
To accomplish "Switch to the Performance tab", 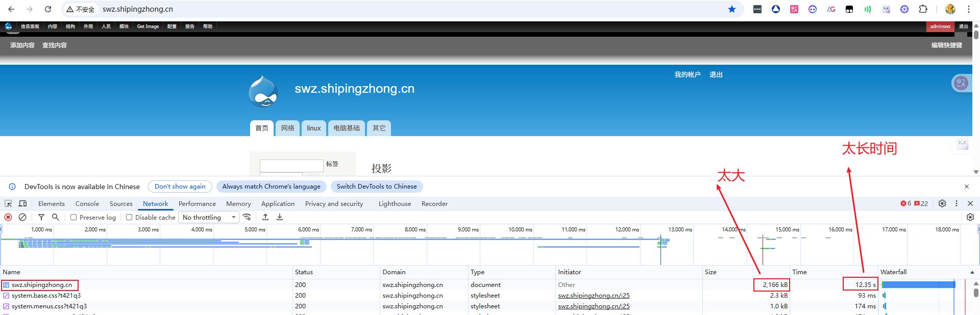I will (x=197, y=203).
